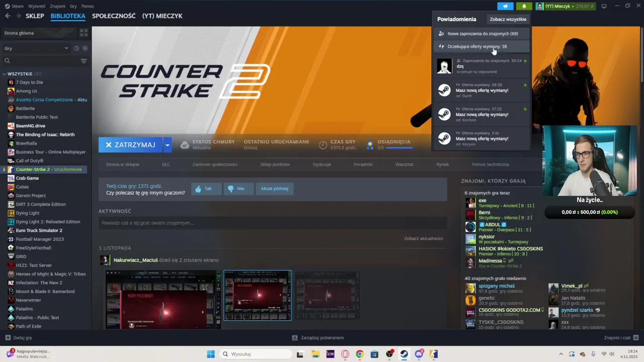Open the Gry menu in menu bar
644x362 pixels.
(x=73, y=6)
